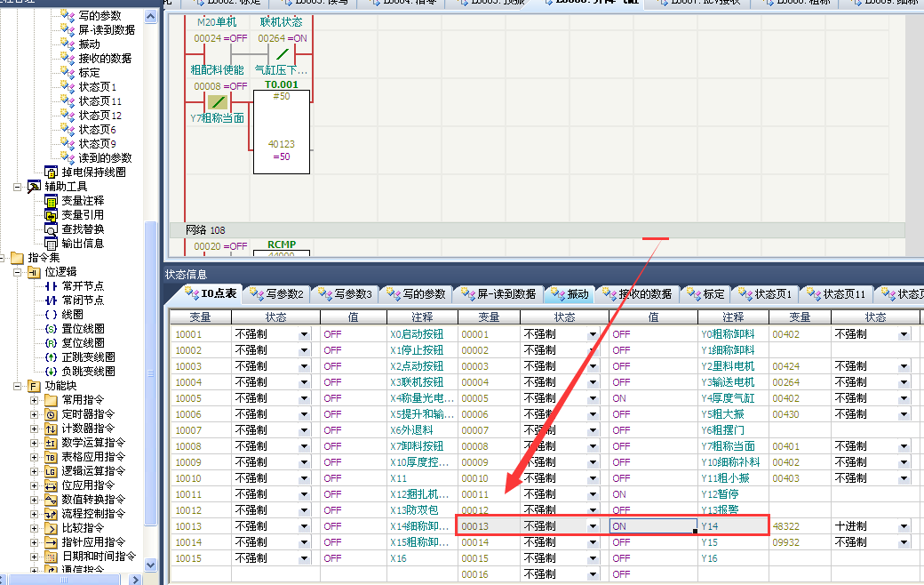Screen dimensions: 924x585
Task: Click the 逻辑运算指令 icon
Action: pos(51,470)
